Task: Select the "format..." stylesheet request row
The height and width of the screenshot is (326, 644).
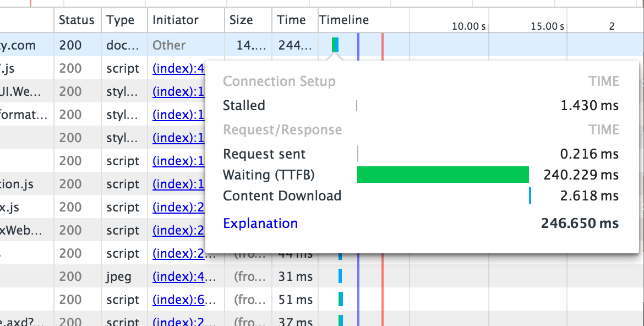Action: pos(24,115)
